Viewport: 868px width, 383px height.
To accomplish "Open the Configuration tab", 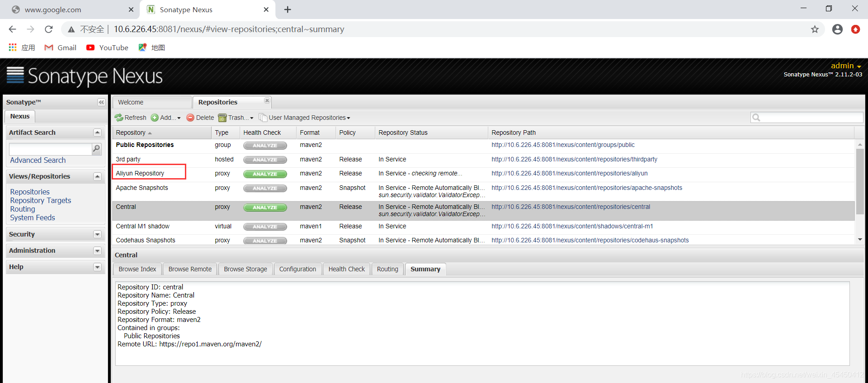I will click(297, 269).
